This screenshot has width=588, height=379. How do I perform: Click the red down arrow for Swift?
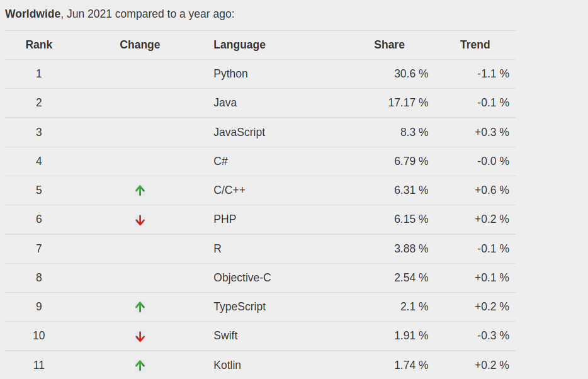coord(140,337)
